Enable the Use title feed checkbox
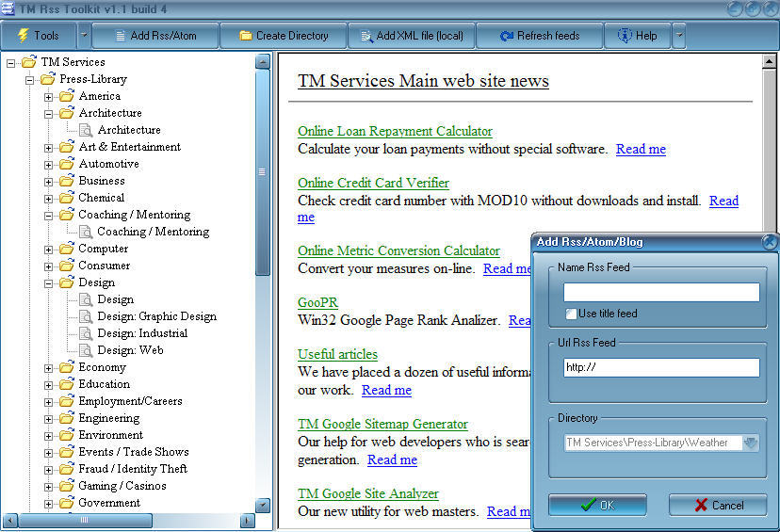780x532 pixels. 571,314
